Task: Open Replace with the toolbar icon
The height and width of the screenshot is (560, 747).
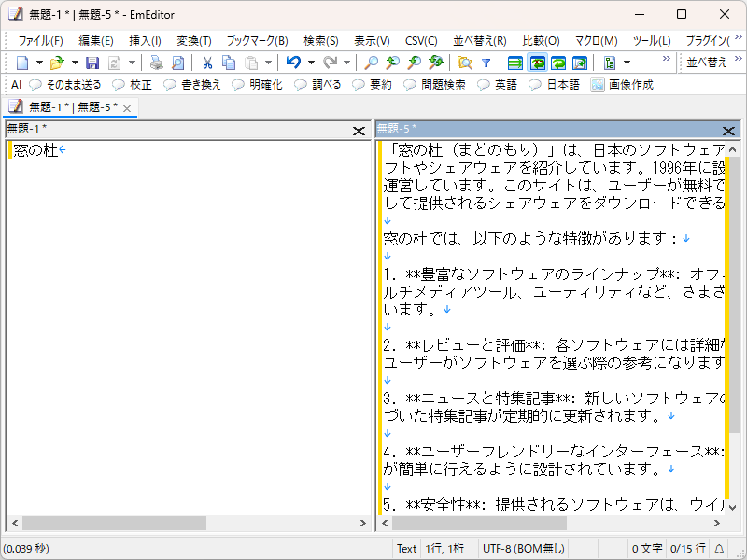Action: [436, 63]
